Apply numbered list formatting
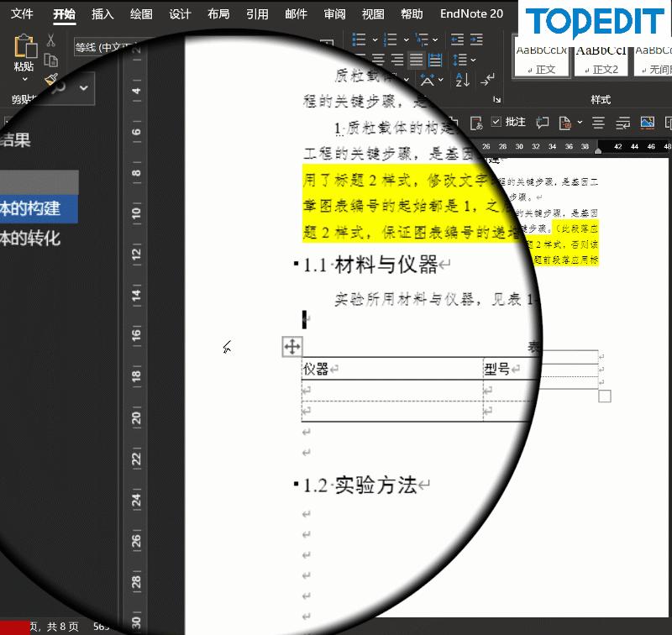The height and width of the screenshot is (635, 672). [389, 38]
